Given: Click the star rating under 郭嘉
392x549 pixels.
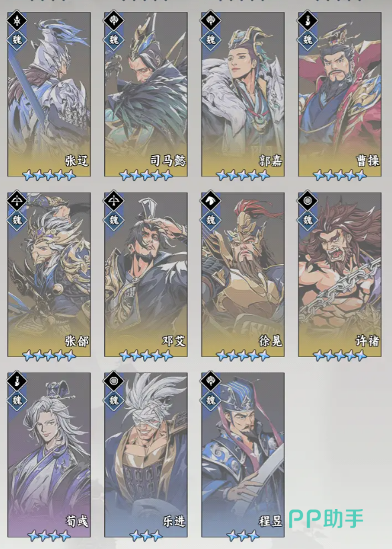Looking at the screenshot, I should (x=243, y=175).
